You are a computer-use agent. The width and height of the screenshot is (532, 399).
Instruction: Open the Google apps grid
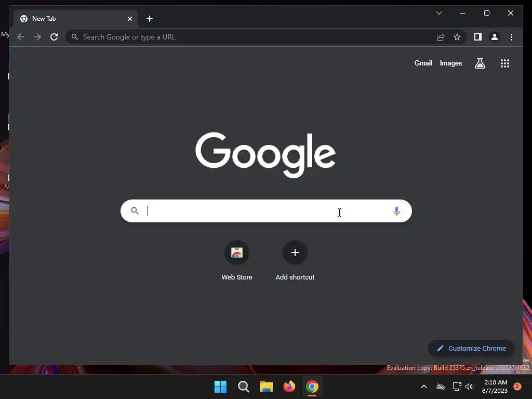pos(505,63)
